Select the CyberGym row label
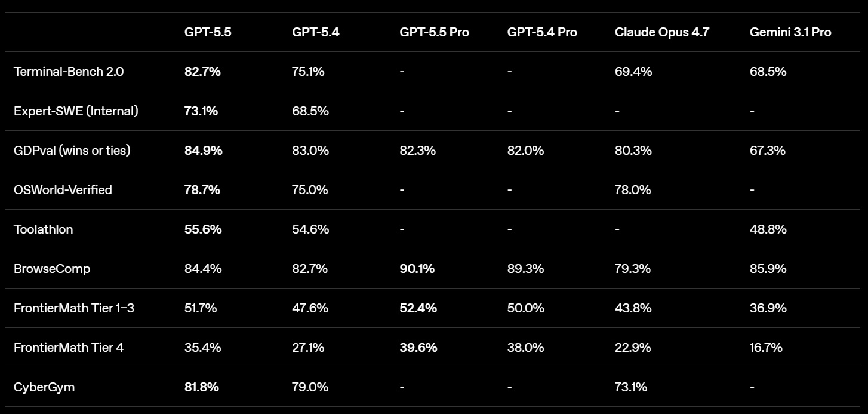The height and width of the screenshot is (414, 868). 44,387
